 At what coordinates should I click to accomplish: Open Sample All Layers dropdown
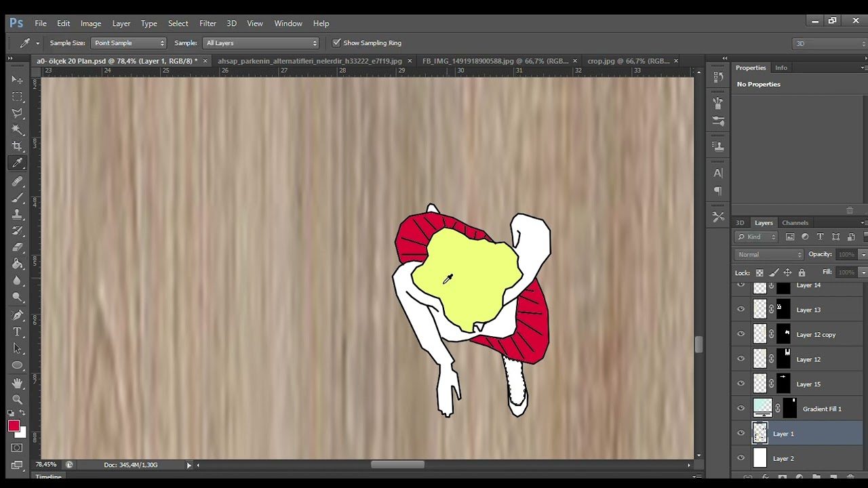pyautogui.click(x=261, y=43)
